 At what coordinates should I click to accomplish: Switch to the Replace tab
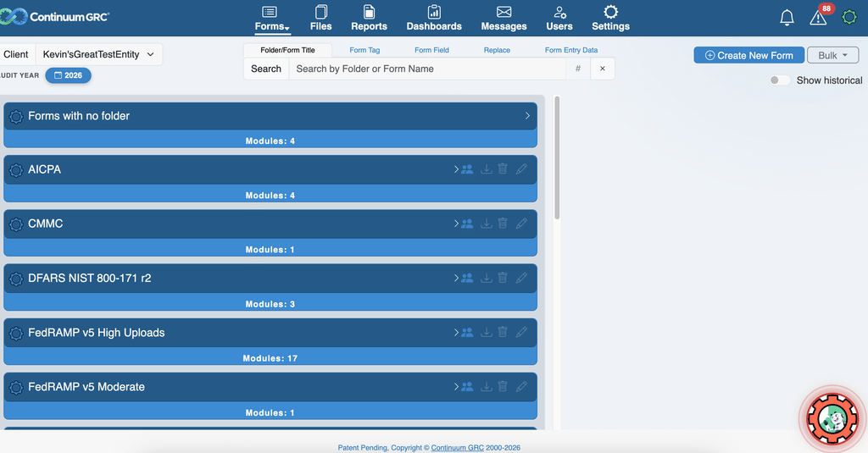[497, 50]
